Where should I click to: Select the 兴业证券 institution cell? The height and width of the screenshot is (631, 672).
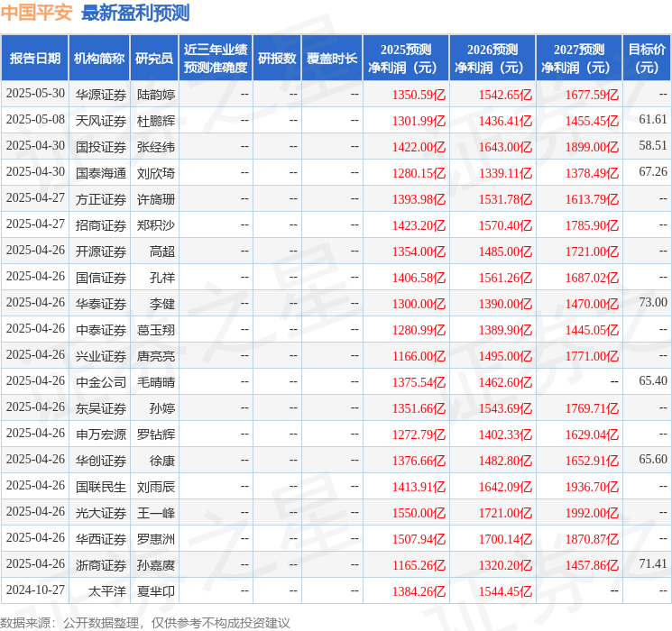(101, 356)
